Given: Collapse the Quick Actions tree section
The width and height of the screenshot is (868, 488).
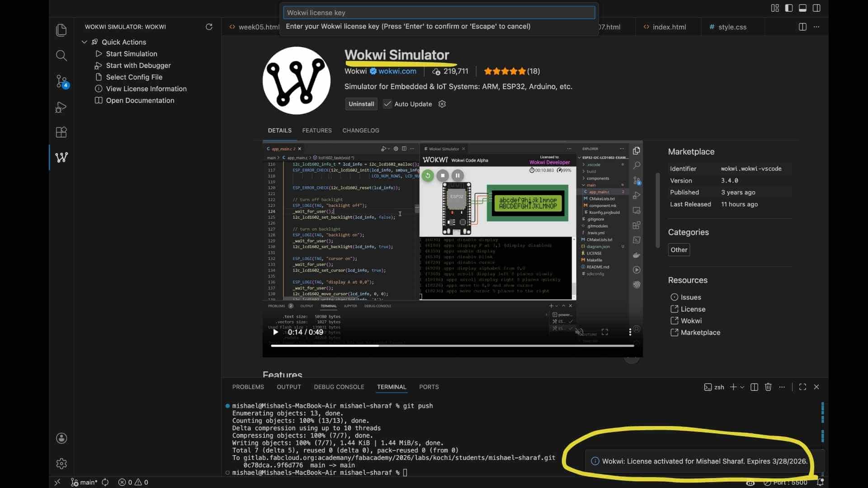Looking at the screenshot, I should click(x=84, y=42).
